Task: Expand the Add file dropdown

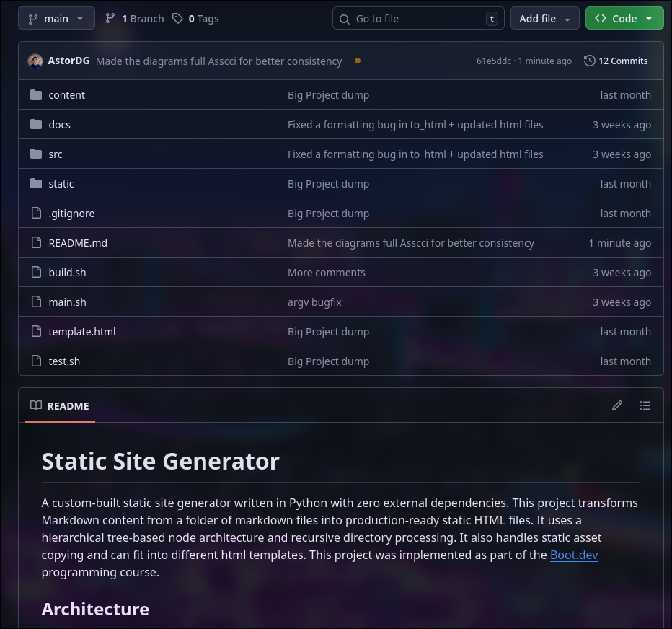Action: tap(544, 18)
